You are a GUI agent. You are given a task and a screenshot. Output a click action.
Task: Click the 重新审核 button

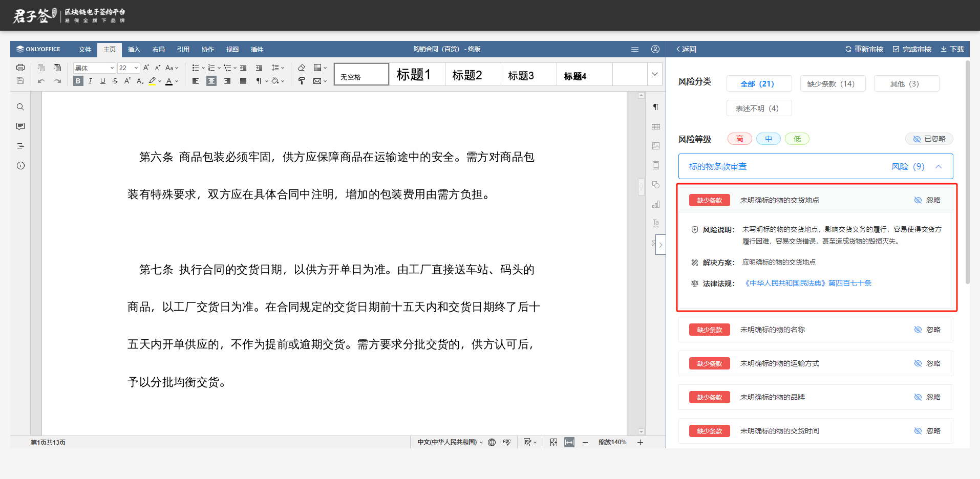(864, 49)
